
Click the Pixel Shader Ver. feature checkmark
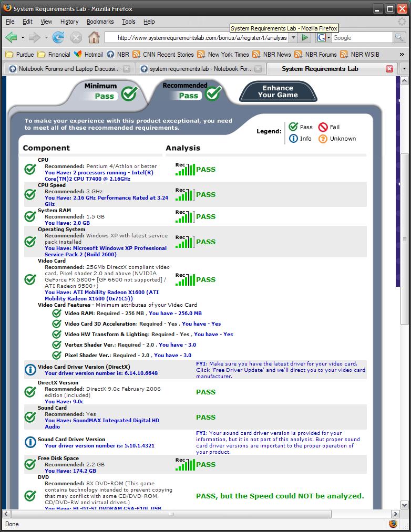tap(57, 355)
